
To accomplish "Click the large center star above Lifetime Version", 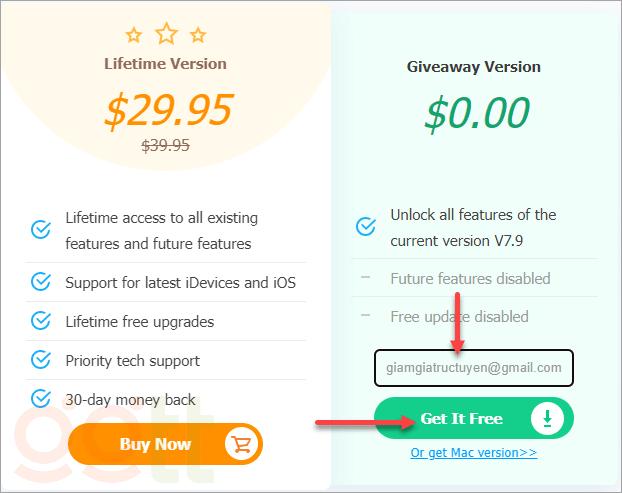I will point(166,34).
